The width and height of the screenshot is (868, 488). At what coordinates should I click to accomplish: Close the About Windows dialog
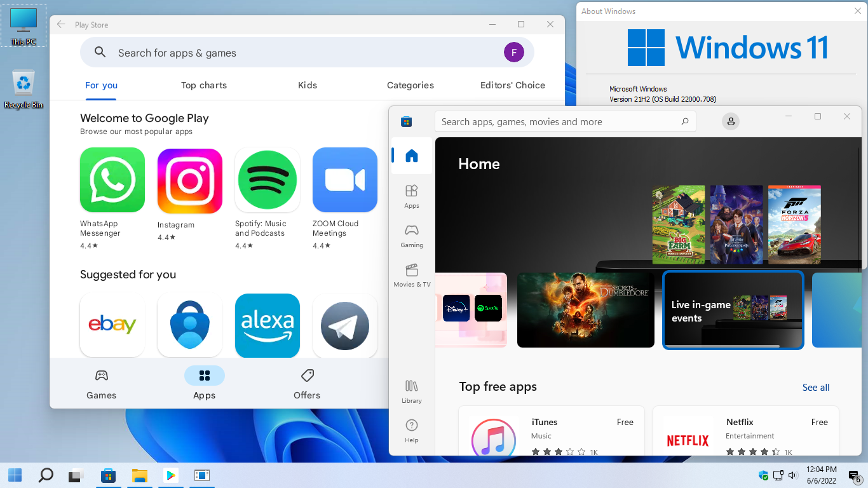pyautogui.click(x=858, y=11)
